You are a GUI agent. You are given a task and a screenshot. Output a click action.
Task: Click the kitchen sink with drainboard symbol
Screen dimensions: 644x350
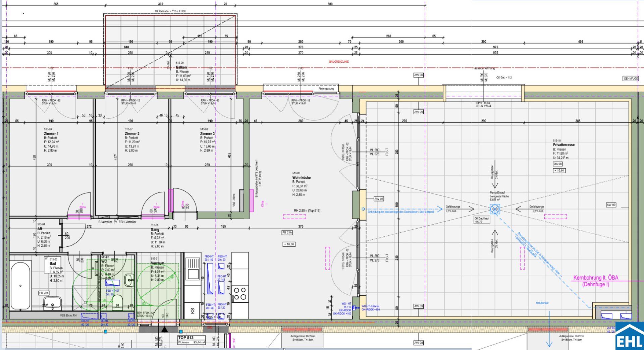coord(193,269)
